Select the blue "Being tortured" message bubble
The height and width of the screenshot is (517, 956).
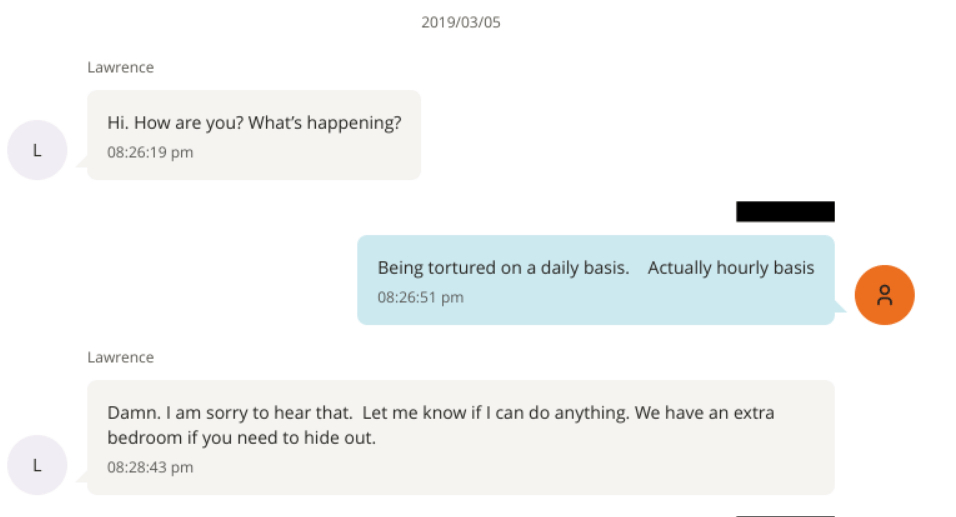(595, 281)
